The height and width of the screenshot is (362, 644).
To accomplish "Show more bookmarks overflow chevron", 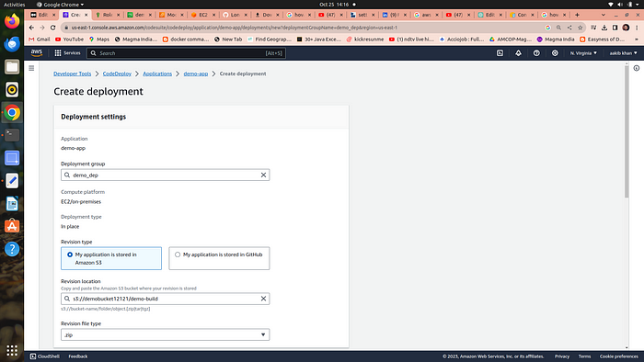I will (x=637, y=40).
